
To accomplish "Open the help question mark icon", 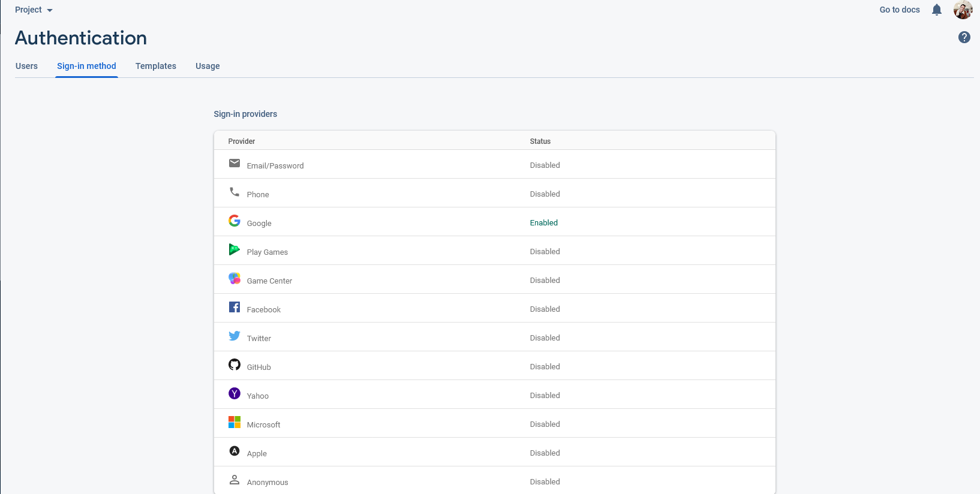I will pos(964,37).
